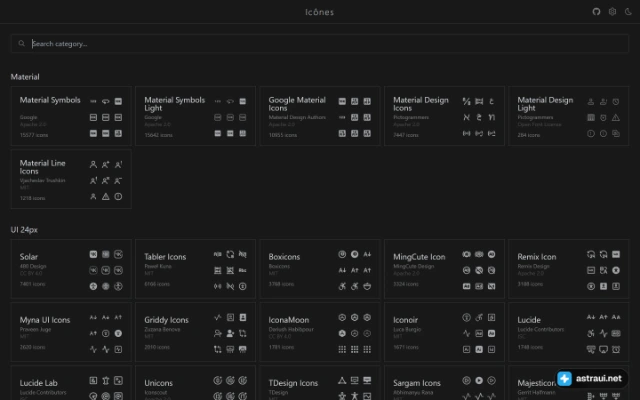The image size is (640, 400).
Task: Open the settings gear icon
Action: (x=612, y=11)
